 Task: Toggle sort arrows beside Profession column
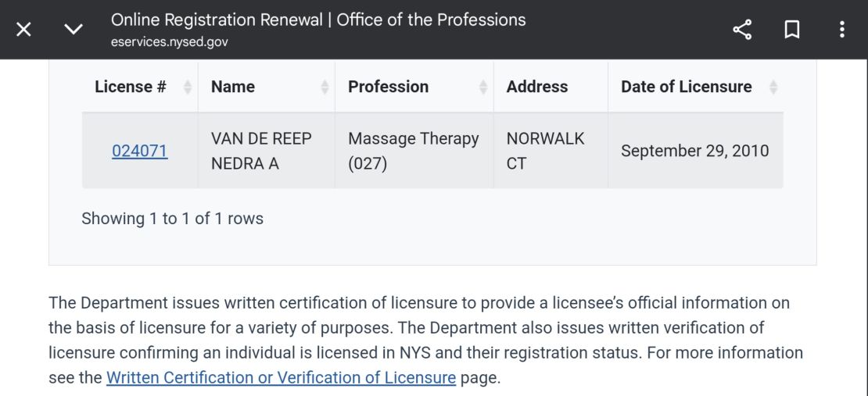pos(483,87)
